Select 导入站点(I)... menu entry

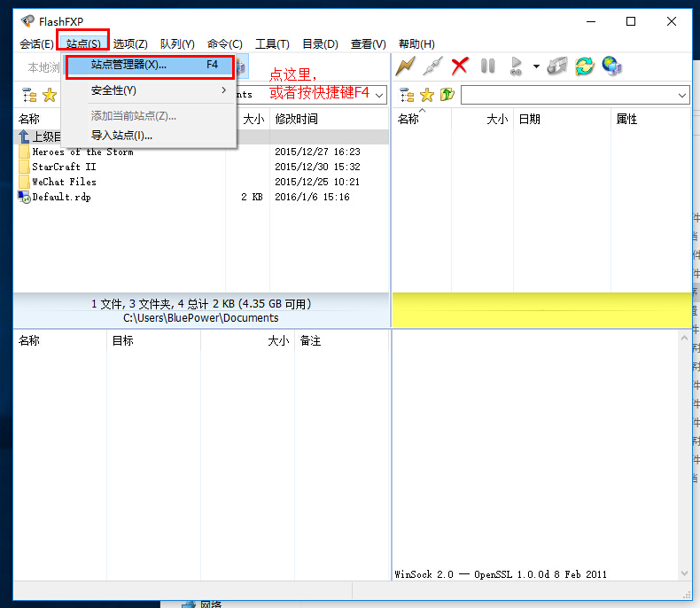pyautogui.click(x=150, y=136)
